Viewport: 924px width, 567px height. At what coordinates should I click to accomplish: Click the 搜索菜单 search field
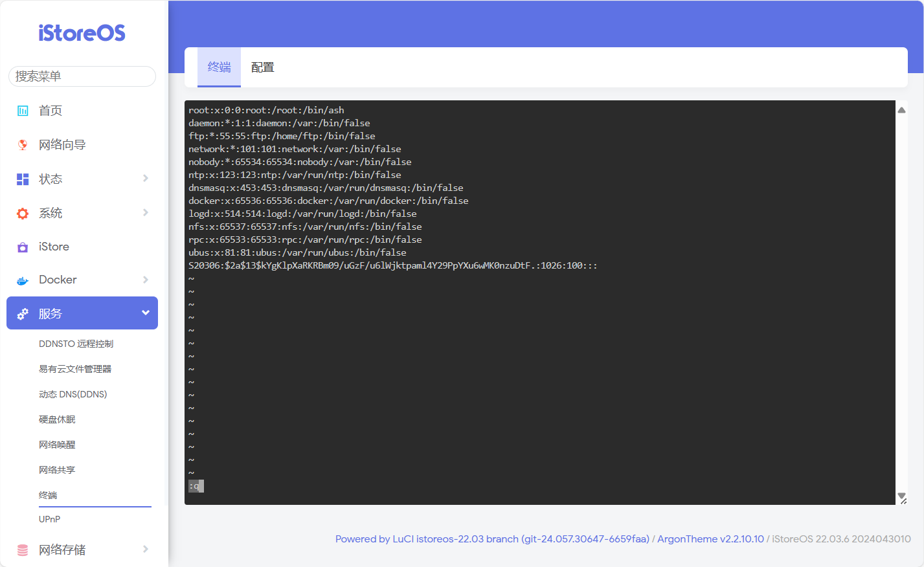pyautogui.click(x=82, y=76)
